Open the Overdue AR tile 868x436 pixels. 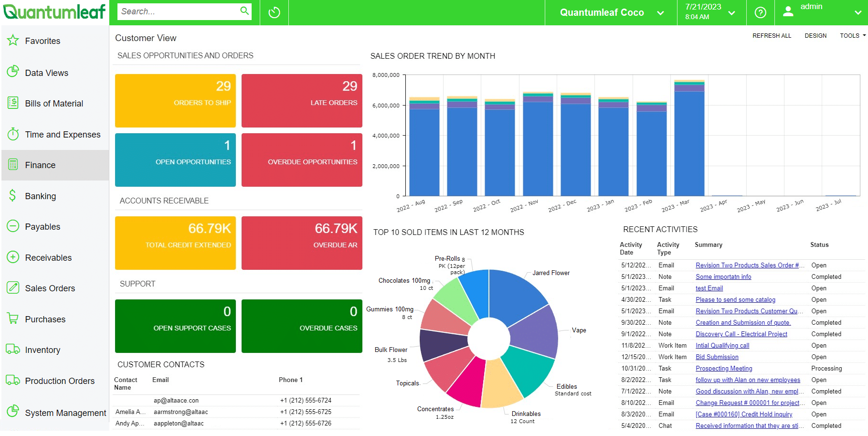pos(302,243)
